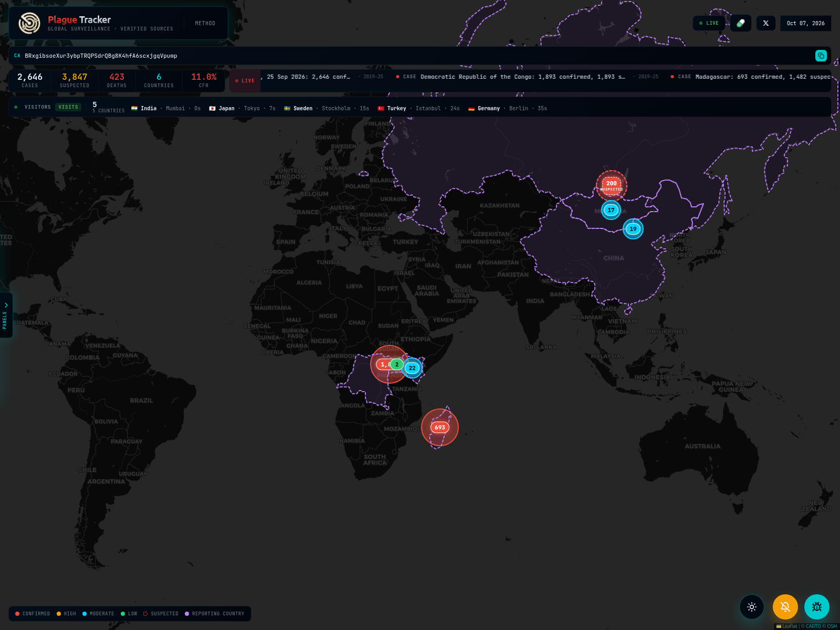Click the cyan 17 case marker
This screenshot has height=630, width=840.
pyautogui.click(x=611, y=210)
